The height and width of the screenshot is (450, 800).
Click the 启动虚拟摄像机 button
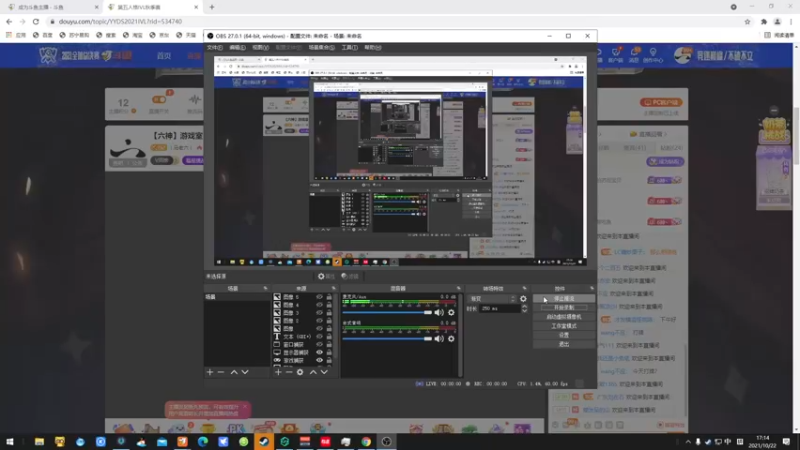click(x=564, y=317)
